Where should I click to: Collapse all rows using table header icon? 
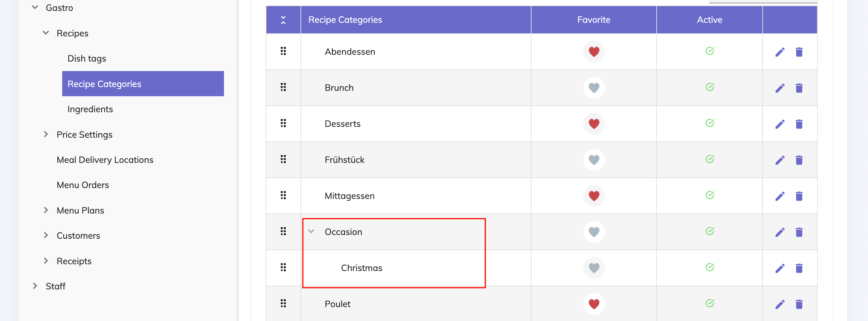(283, 20)
